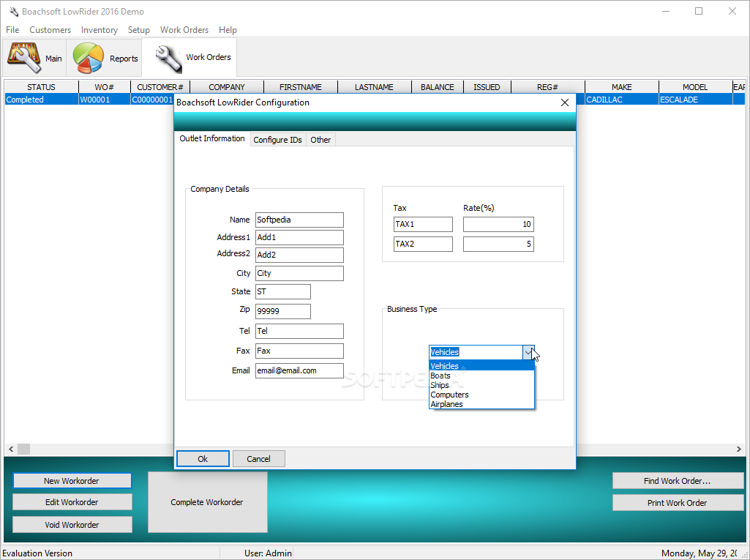Choose Boats from the dropdown list

click(481, 376)
